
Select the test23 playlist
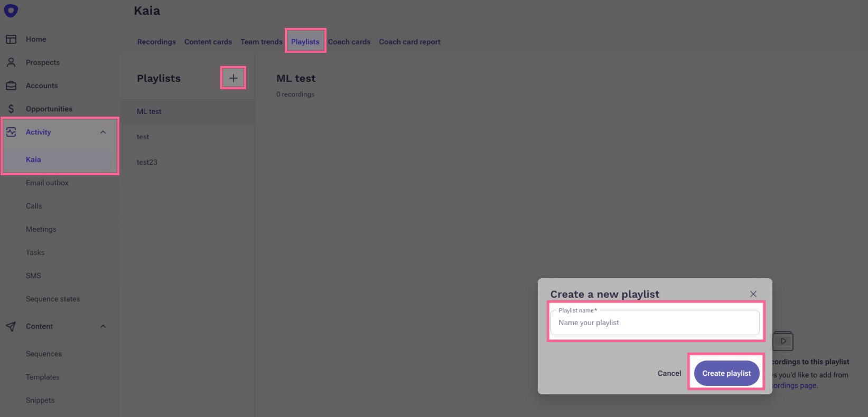coord(187,162)
